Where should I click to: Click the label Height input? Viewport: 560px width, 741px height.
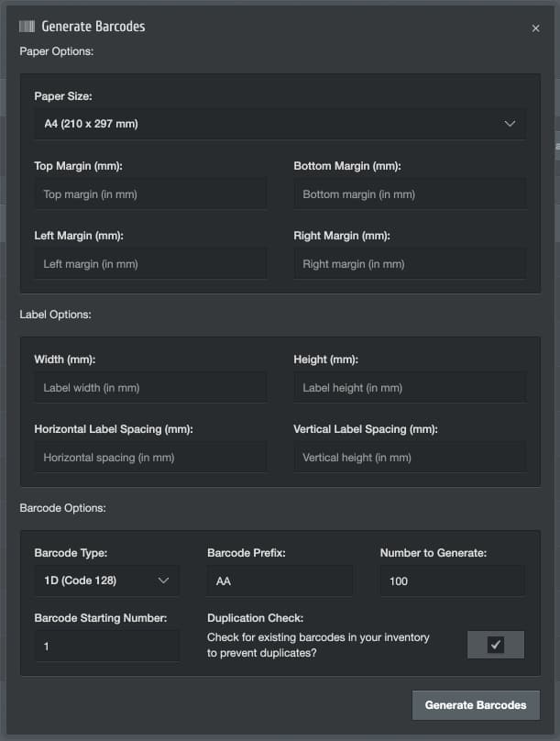(410, 388)
